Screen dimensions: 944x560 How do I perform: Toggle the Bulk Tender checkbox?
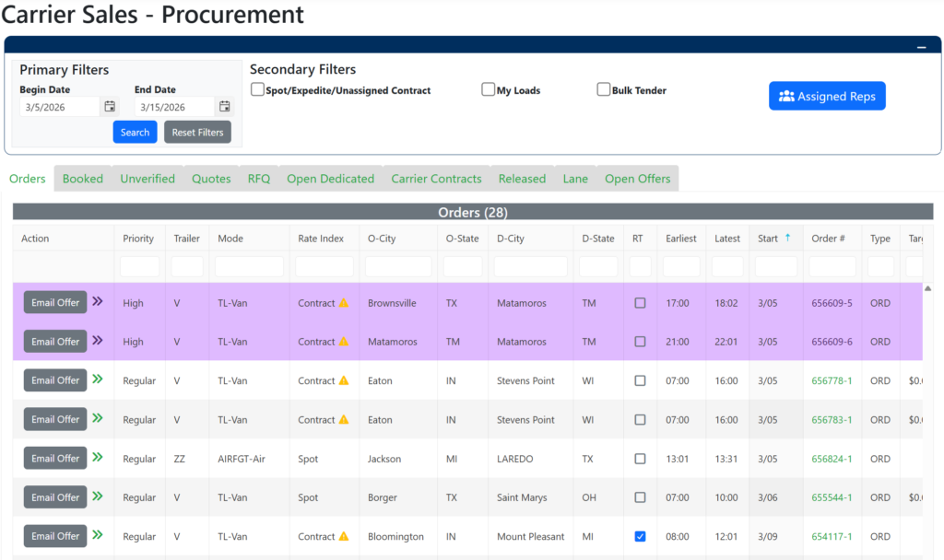click(x=604, y=90)
